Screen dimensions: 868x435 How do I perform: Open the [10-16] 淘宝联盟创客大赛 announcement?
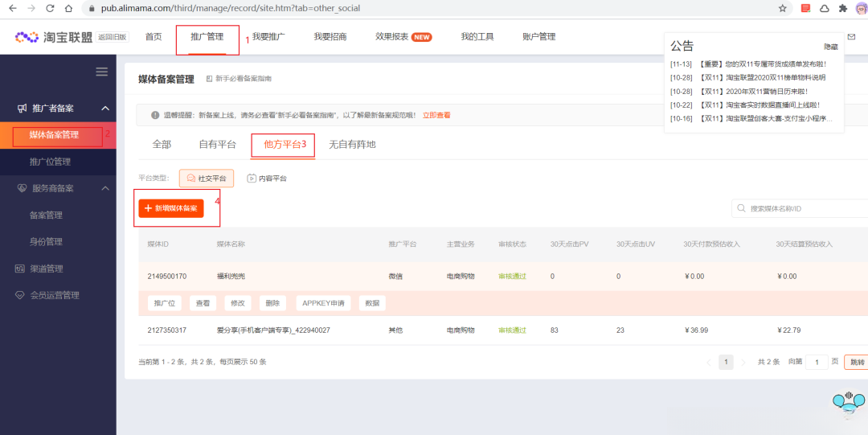tap(751, 118)
